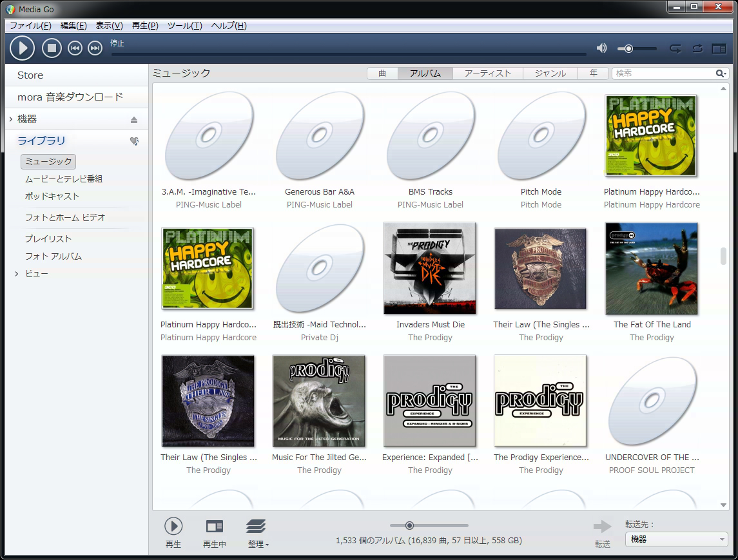Select the 既出技術 -Maid Technol... album disc
The width and height of the screenshot is (738, 560).
(x=320, y=269)
